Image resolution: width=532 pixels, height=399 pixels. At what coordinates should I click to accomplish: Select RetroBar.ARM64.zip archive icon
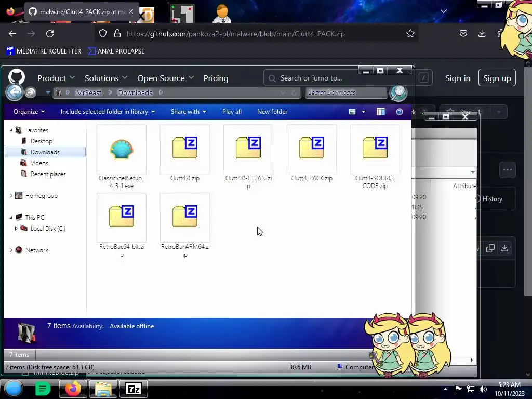coord(185,216)
